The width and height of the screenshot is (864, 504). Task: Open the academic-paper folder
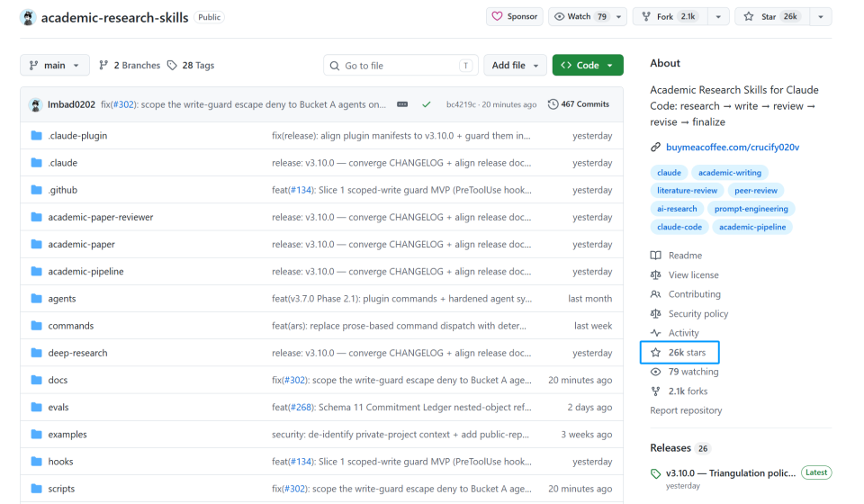[81, 244]
